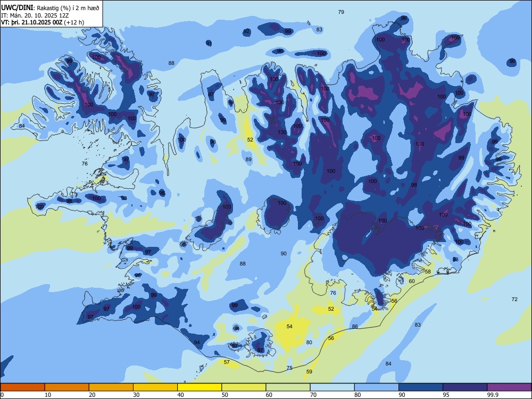This screenshot has width=532, height=399.
Task: Click the humidity value 60 on the map
Action: (412, 281)
